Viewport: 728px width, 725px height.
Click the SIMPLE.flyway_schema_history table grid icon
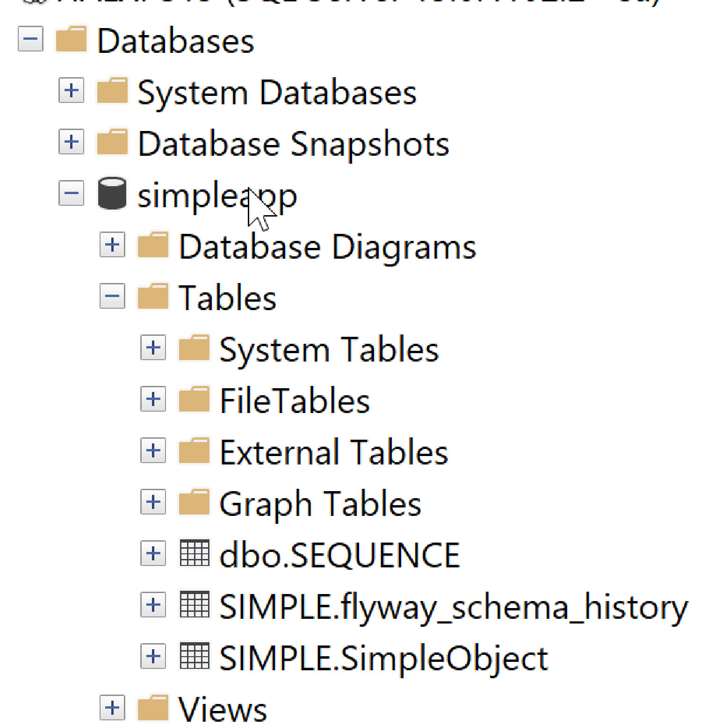point(195,605)
